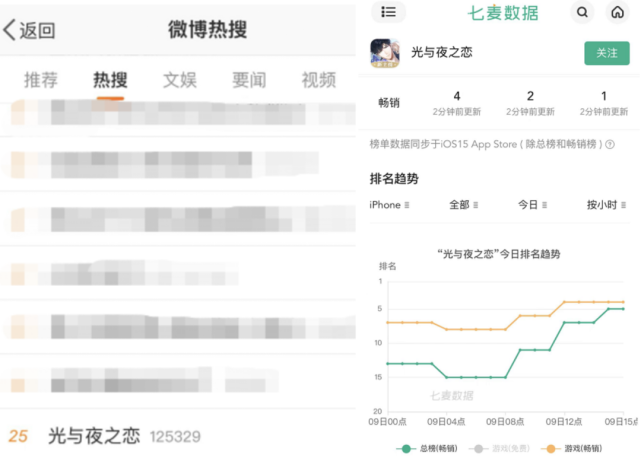The width and height of the screenshot is (641, 458).
Task: Tap the 光与夜之恋 app icon
Action: coord(385,52)
